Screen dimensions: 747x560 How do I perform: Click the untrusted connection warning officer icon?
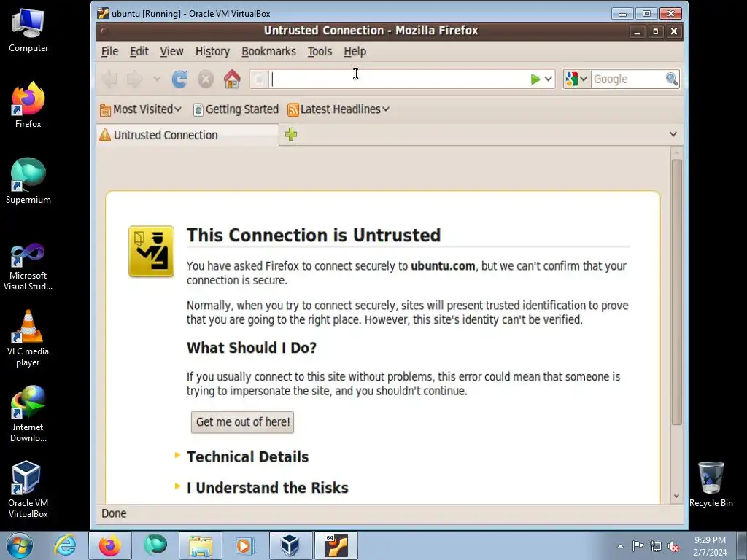click(152, 252)
